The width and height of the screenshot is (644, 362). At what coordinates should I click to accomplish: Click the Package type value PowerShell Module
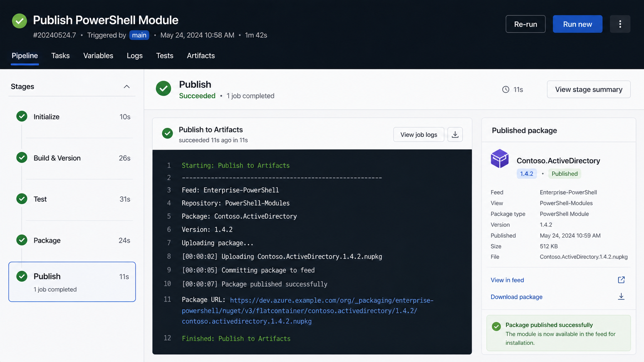564,214
